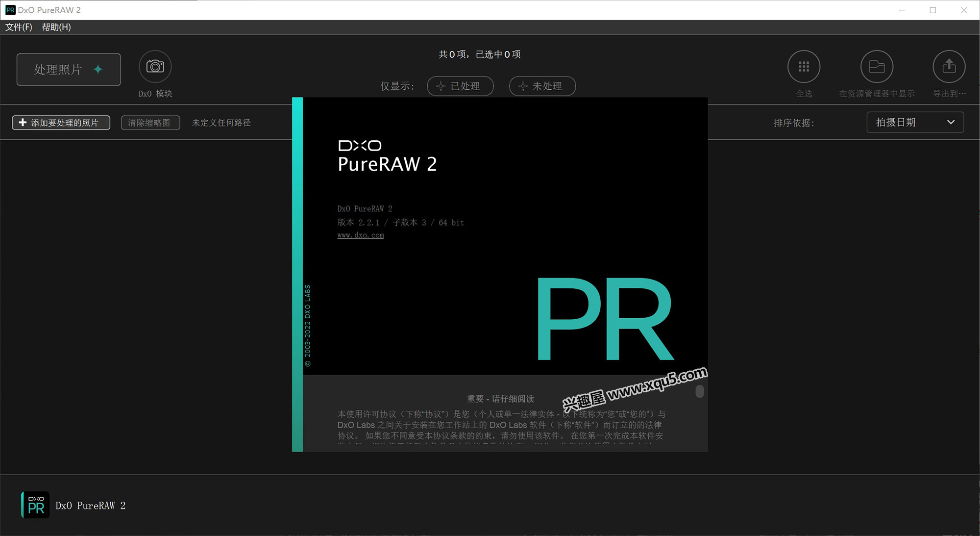
Task: Click the 重要 - 请仔细阅读 heading
Action: [x=501, y=399]
